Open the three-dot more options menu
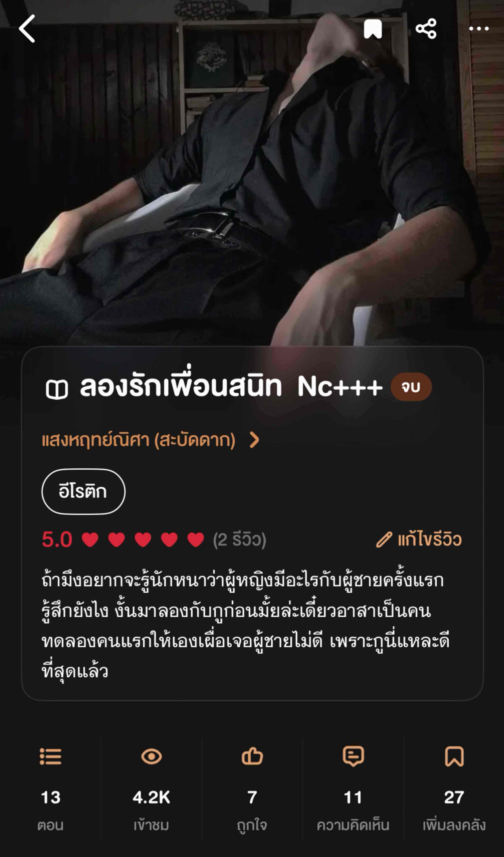 coord(479,29)
